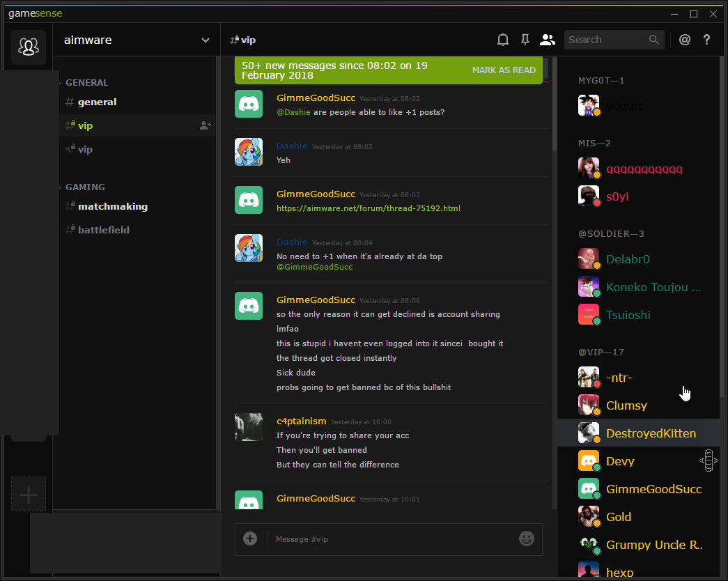Collapse the GAMING category
Screen dimensions: 728x581
(85, 187)
